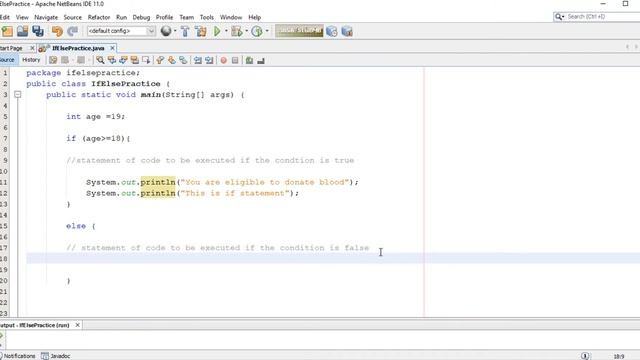
Task: Open the Tools menu
Action: coord(207,17)
